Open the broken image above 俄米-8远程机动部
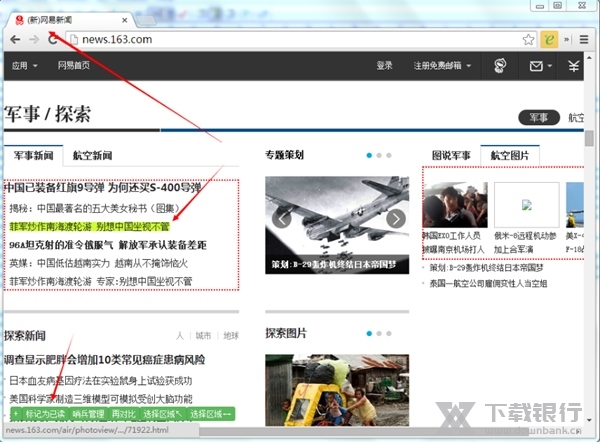 [527, 205]
